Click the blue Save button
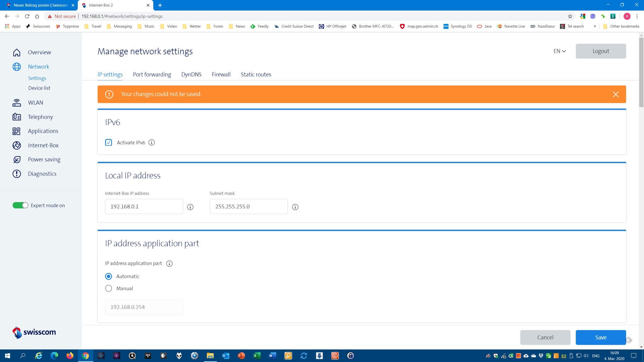This screenshot has width=644, height=362. (601, 337)
